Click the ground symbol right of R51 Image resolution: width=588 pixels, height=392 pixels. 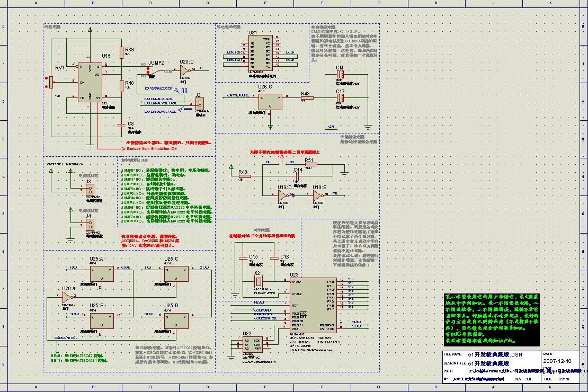(x=344, y=173)
